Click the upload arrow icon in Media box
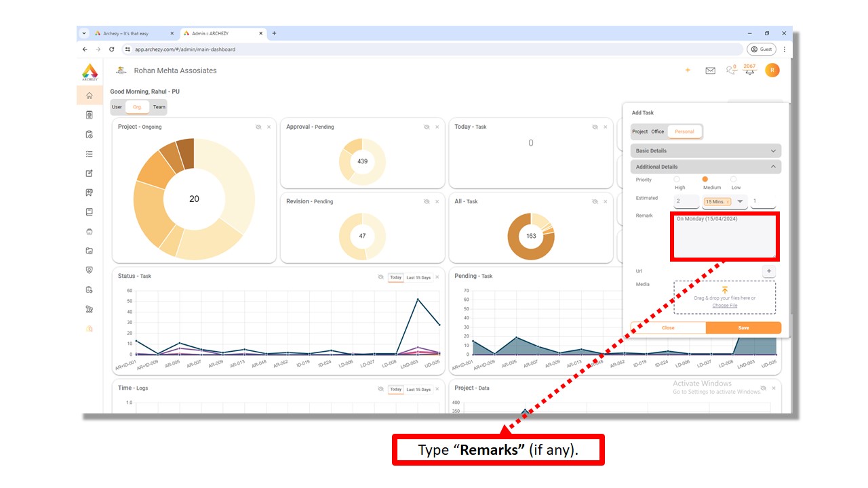The height and width of the screenshot is (488, 868). point(725,290)
